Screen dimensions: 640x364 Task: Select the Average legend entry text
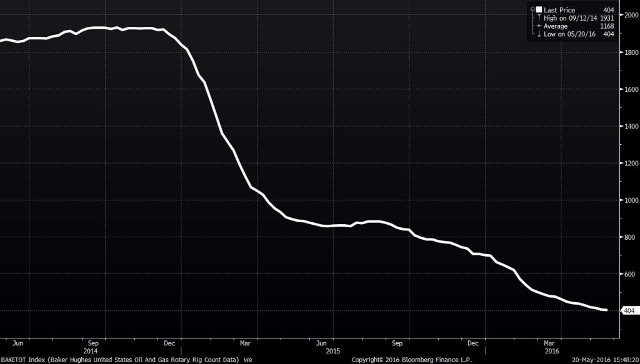tap(556, 26)
